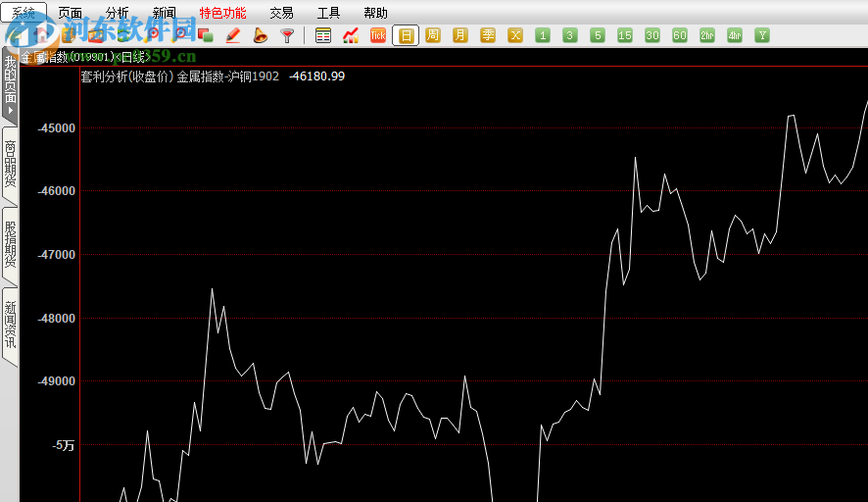Open the 分析 menu
This screenshot has width=868, height=502.
pos(117,13)
